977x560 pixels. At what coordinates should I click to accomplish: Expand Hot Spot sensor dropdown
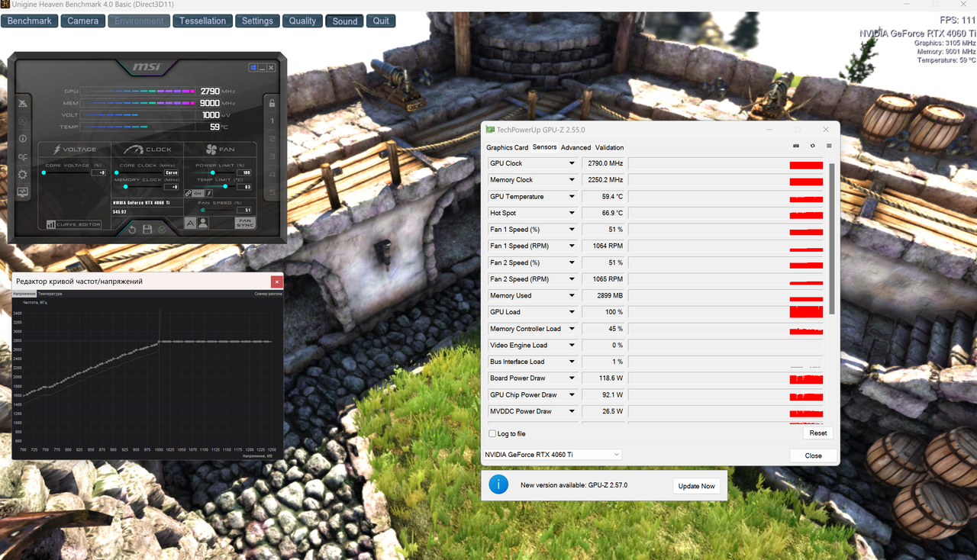coord(571,213)
